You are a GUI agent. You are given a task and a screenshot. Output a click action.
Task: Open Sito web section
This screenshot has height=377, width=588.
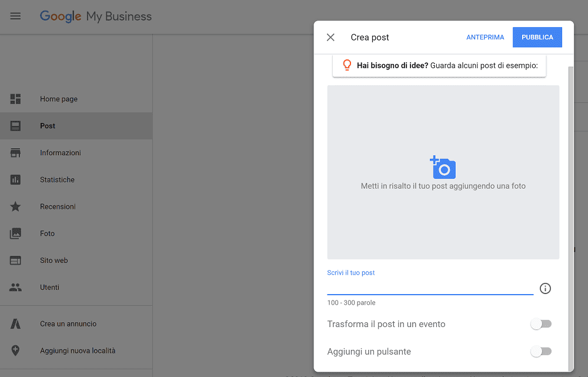click(76, 261)
